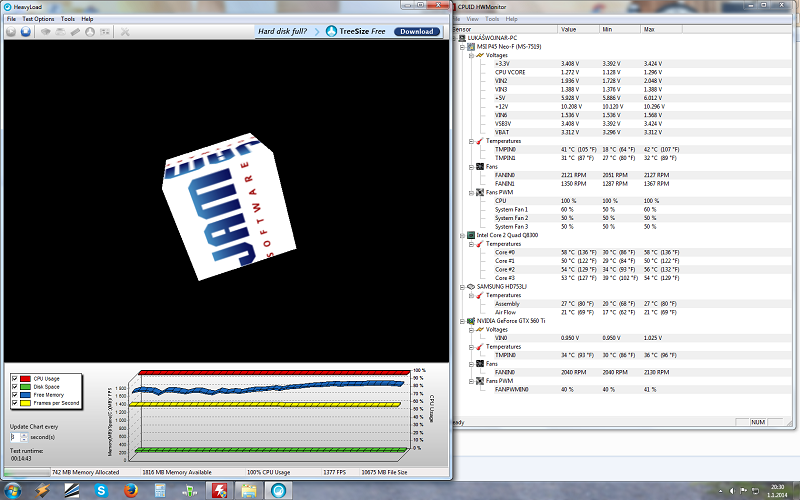Collapse the motherboard Voltages group

(471, 55)
